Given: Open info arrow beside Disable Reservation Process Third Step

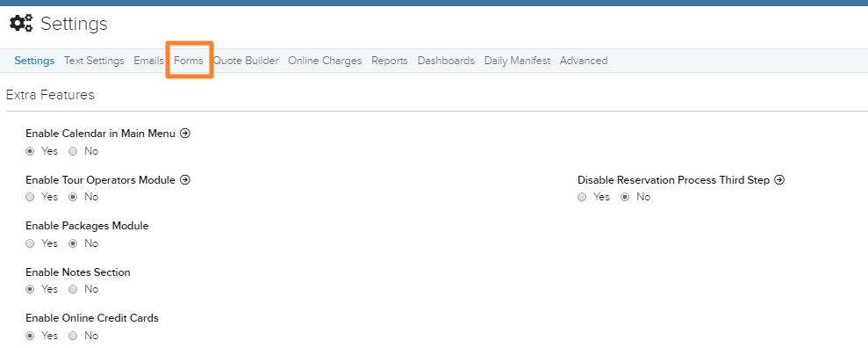Looking at the screenshot, I should (x=779, y=179).
